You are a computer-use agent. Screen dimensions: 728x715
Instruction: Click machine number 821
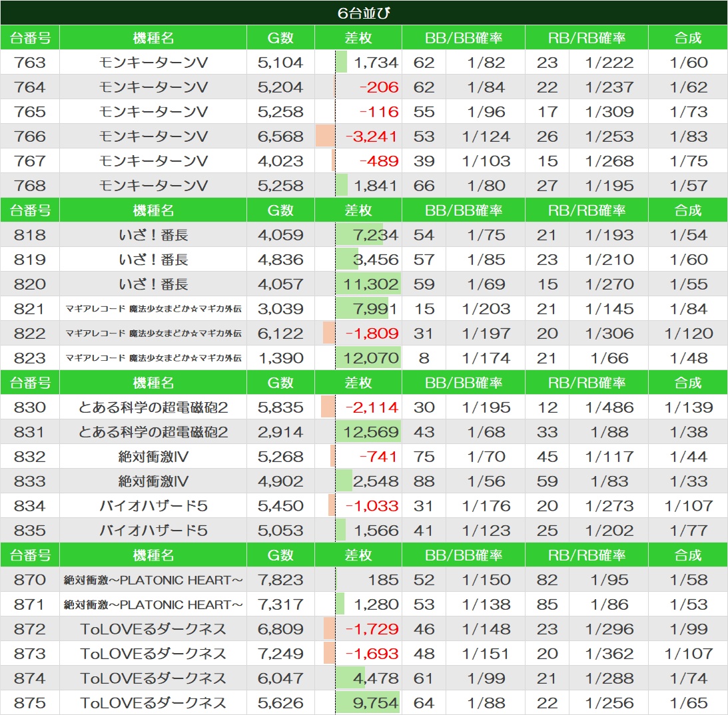point(30,308)
